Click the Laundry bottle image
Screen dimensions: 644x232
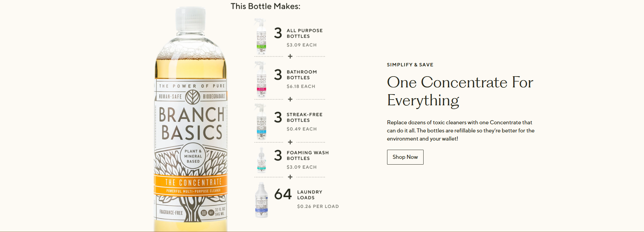(x=261, y=200)
